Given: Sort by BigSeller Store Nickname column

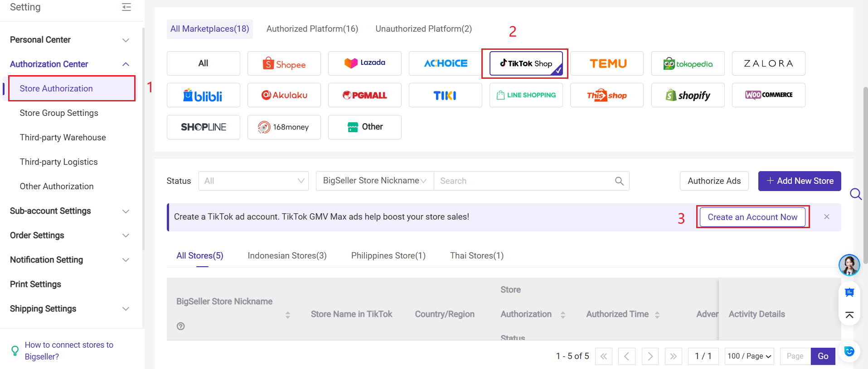Looking at the screenshot, I should pos(287,315).
